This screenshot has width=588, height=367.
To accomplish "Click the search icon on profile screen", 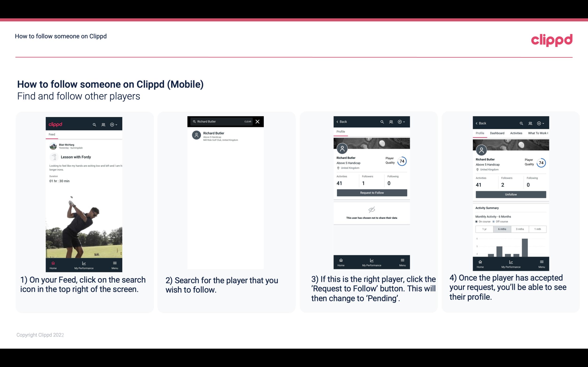I will point(382,122).
